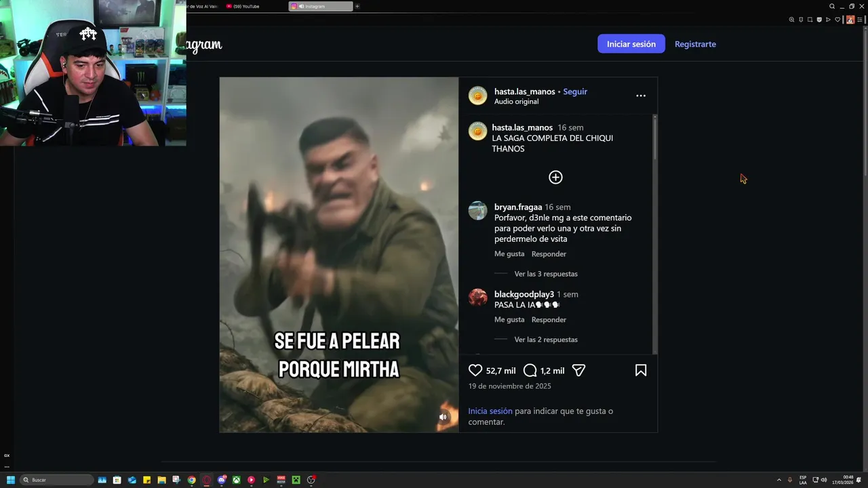Open OBS Studio from the taskbar
The height and width of the screenshot is (488, 868).
(311, 480)
